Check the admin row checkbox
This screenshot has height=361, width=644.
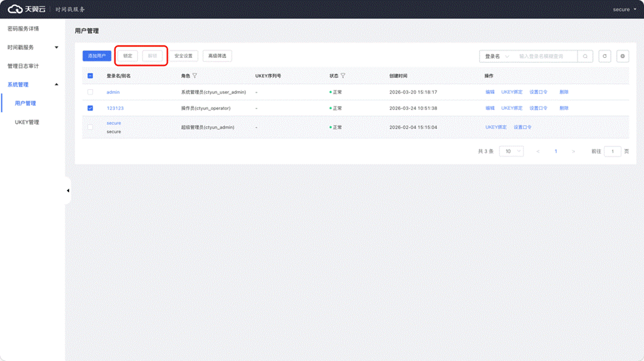coord(90,92)
